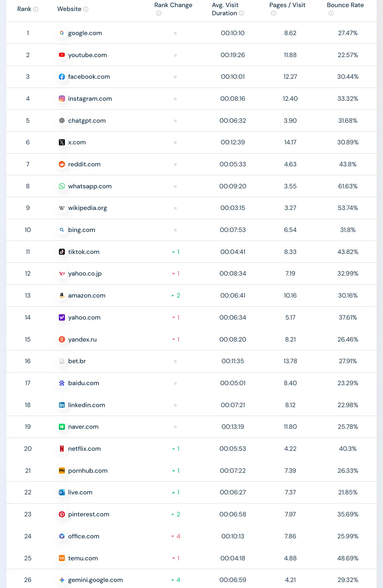Open the gemini.google.com link
383x588 pixels.
point(95,580)
